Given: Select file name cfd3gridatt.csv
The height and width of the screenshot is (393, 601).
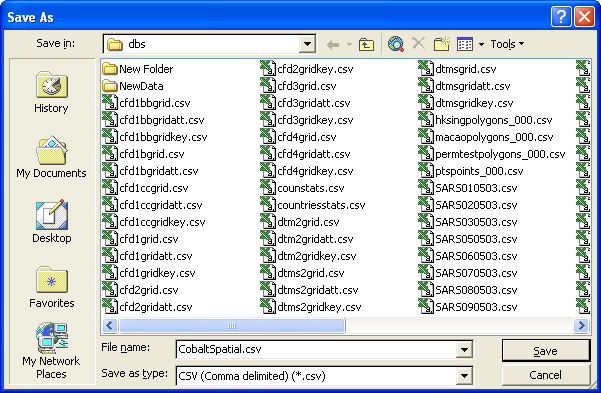Looking at the screenshot, I should tap(314, 103).
